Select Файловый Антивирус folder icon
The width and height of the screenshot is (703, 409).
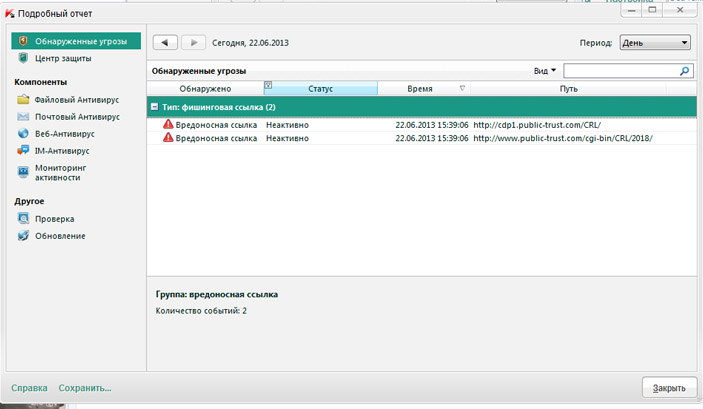[23, 100]
